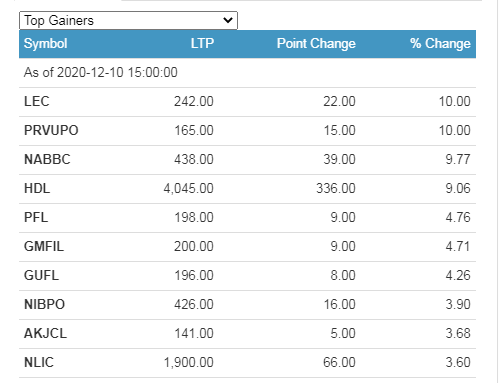Open the PRVUPO stock row

[x=247, y=131]
